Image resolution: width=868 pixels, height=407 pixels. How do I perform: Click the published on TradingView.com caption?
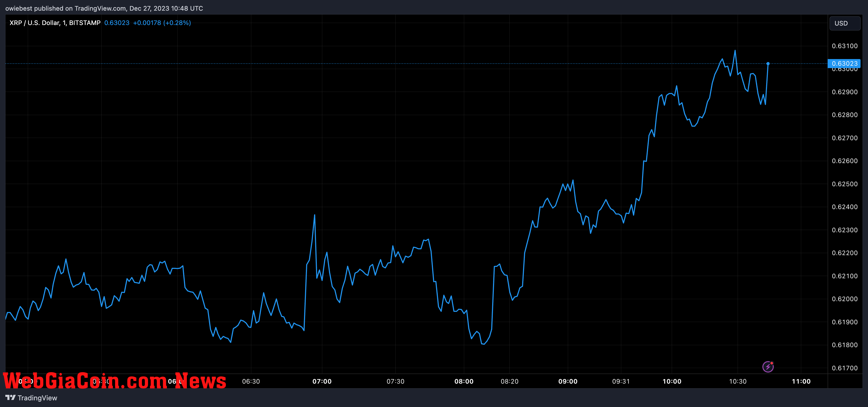click(104, 8)
